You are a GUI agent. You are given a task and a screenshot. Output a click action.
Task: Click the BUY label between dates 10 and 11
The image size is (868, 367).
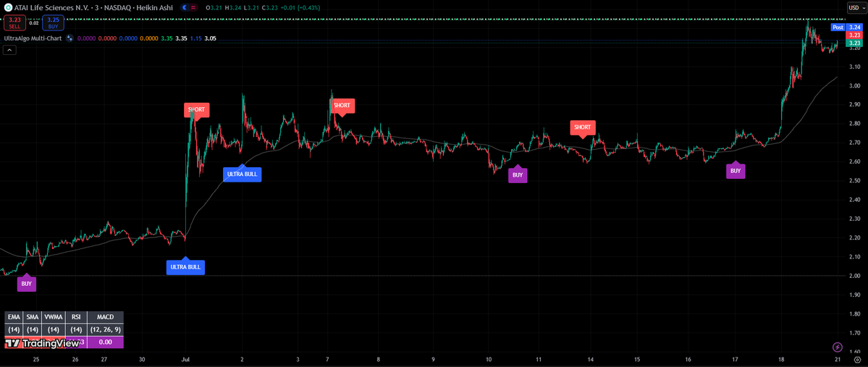click(x=518, y=174)
